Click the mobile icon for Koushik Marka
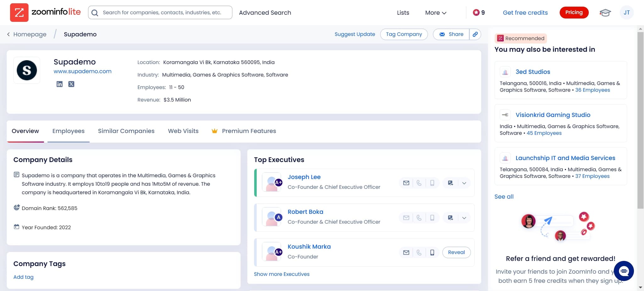The image size is (644, 291). pos(432,252)
